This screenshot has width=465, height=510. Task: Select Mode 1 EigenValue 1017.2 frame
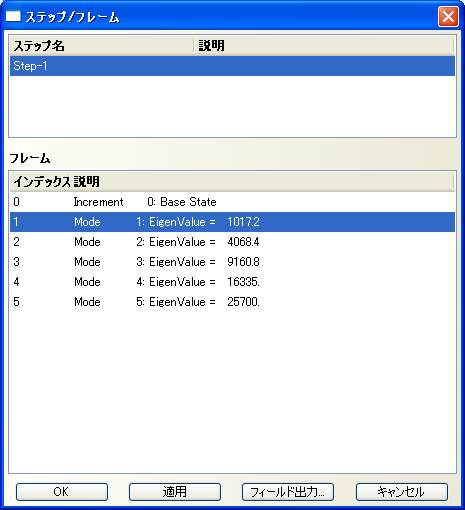pos(232,222)
